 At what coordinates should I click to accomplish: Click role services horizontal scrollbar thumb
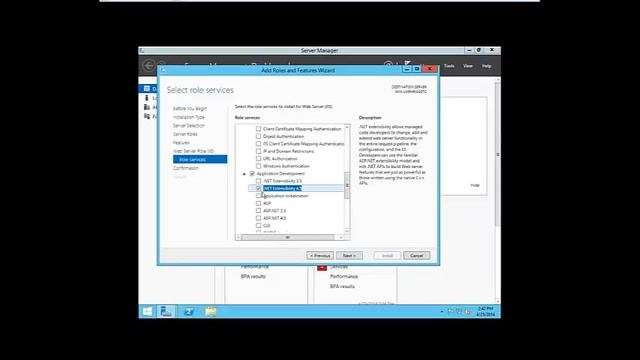(x=287, y=237)
